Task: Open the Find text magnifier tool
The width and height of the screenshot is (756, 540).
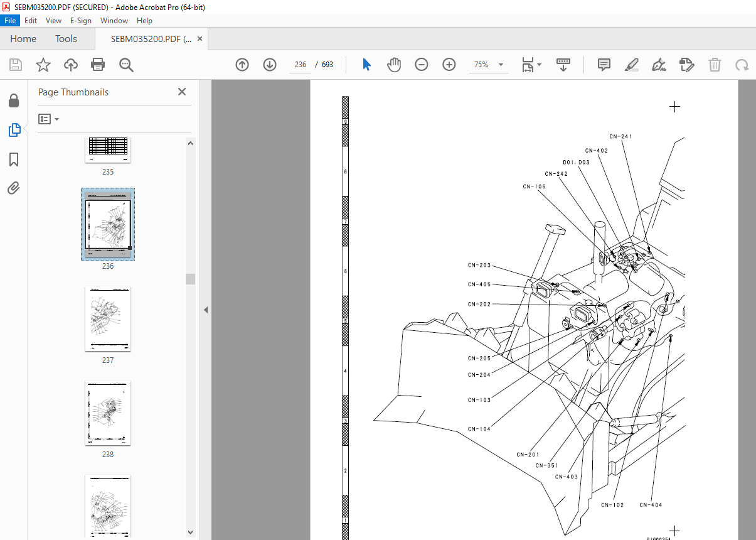Action: (126, 65)
